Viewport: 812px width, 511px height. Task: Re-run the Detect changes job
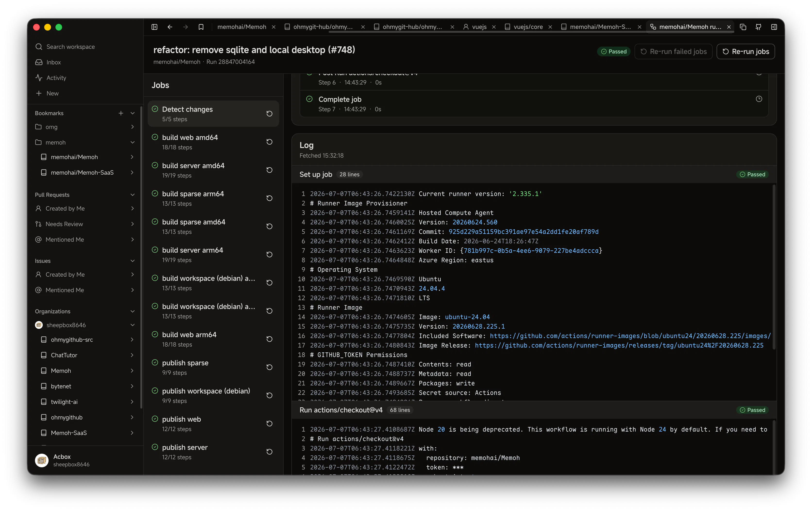270,114
